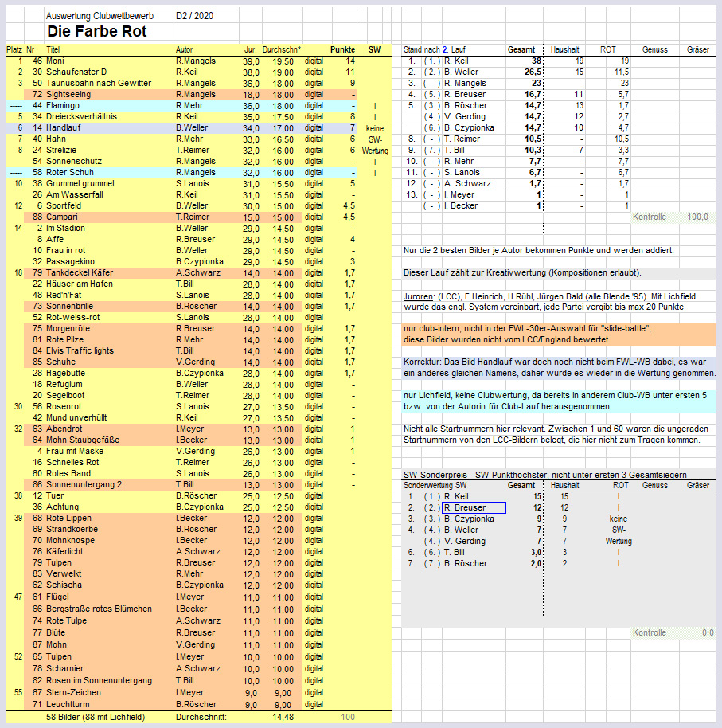Select the 'Nicht alle Startnummern hier relevant' note
The width and height of the screenshot is (722, 728).
pos(556,435)
